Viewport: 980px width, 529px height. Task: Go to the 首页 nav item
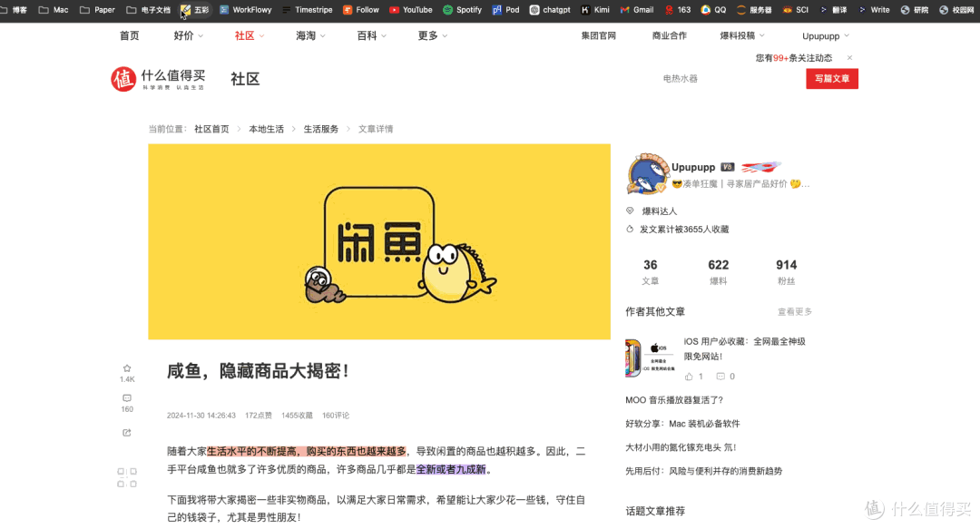[130, 35]
